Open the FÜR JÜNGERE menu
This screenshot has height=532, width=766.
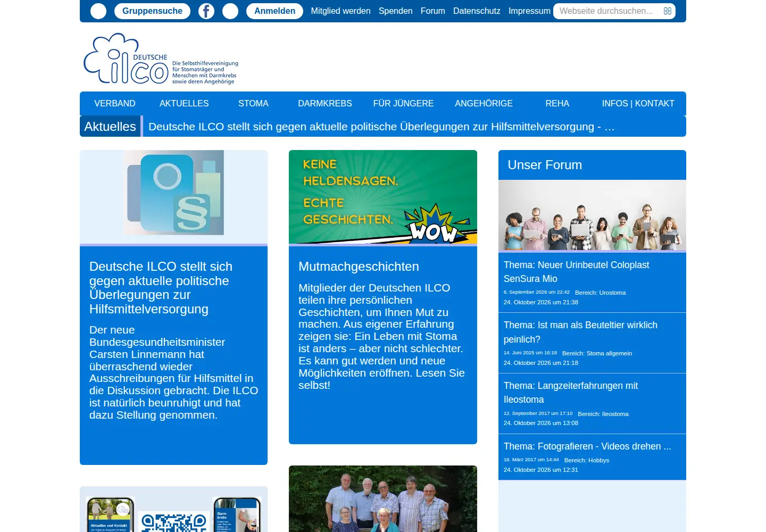(x=403, y=104)
